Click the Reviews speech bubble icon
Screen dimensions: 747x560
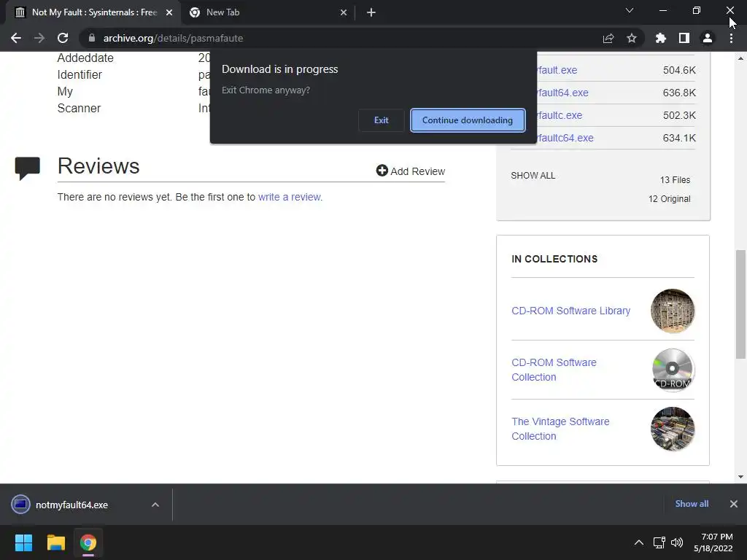[x=28, y=168]
